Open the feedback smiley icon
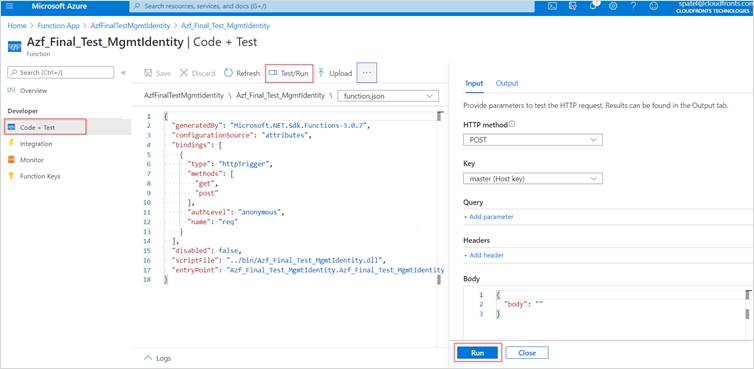 tap(653, 6)
